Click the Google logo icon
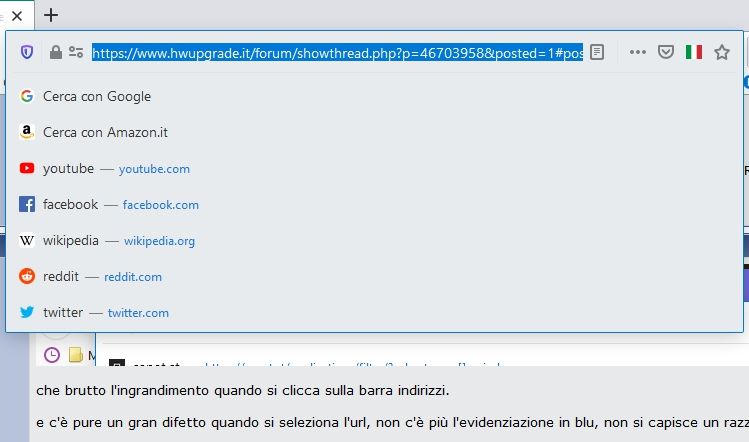This screenshot has width=749, height=442. pyautogui.click(x=27, y=96)
